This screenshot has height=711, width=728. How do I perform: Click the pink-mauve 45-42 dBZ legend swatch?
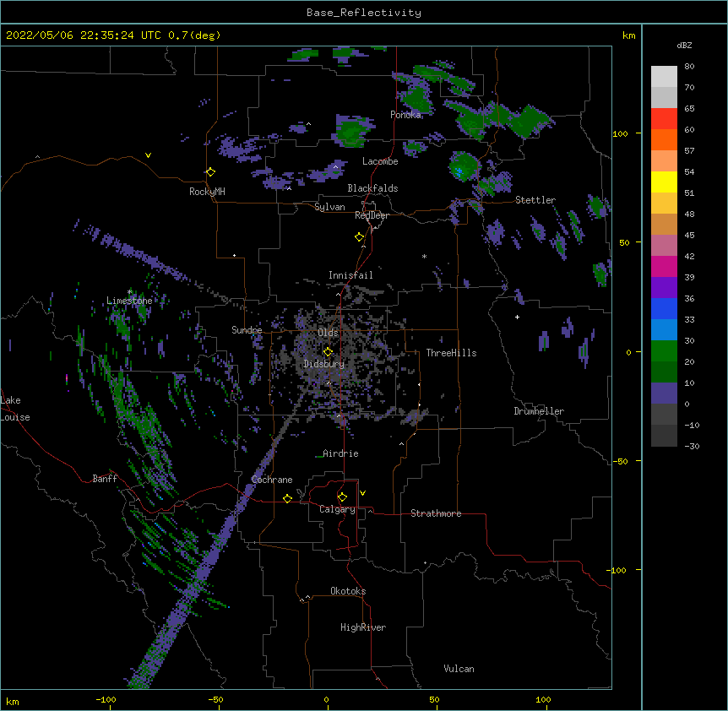664,246
